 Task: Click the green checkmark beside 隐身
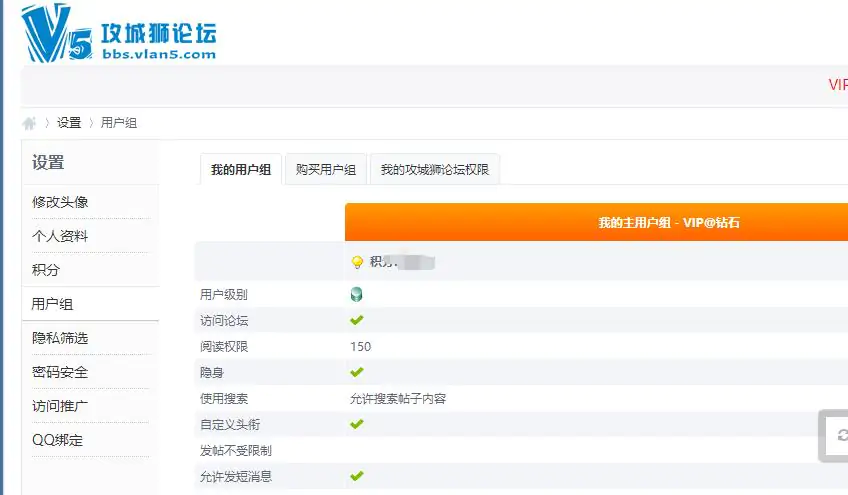[x=356, y=372]
